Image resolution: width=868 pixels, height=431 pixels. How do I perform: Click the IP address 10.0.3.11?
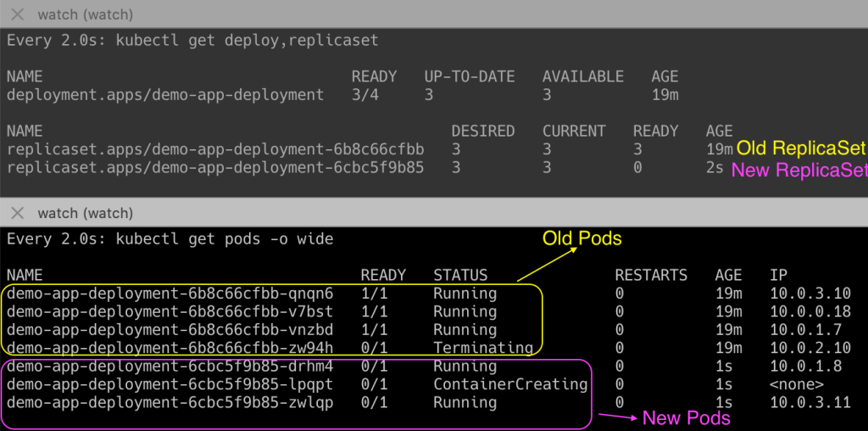(x=810, y=402)
